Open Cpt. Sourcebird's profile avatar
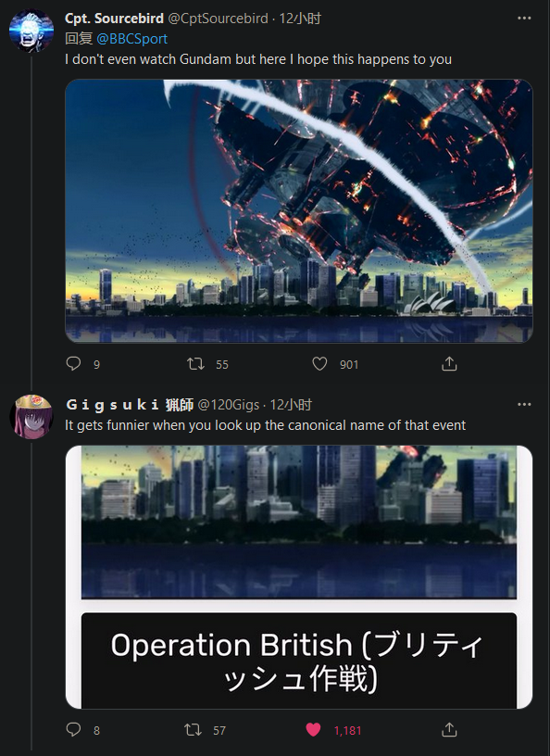 (x=31, y=31)
